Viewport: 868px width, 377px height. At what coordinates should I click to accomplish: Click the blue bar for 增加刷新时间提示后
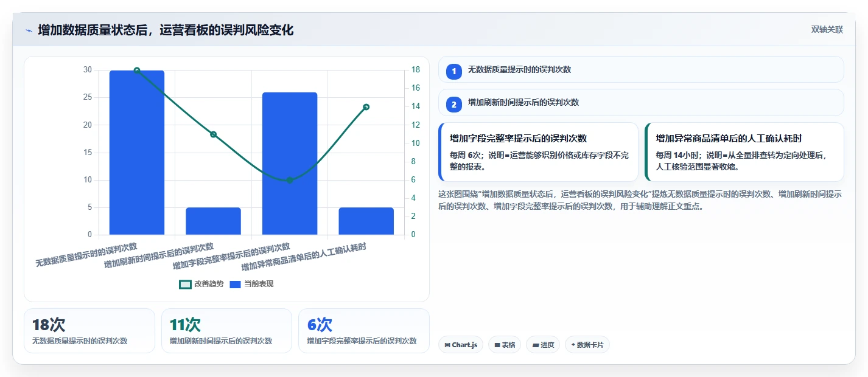click(x=213, y=221)
